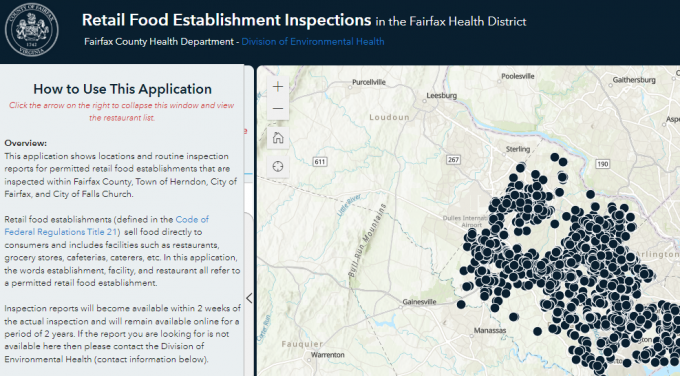Click the Retail Food Establishment Inspections title

coord(226,20)
